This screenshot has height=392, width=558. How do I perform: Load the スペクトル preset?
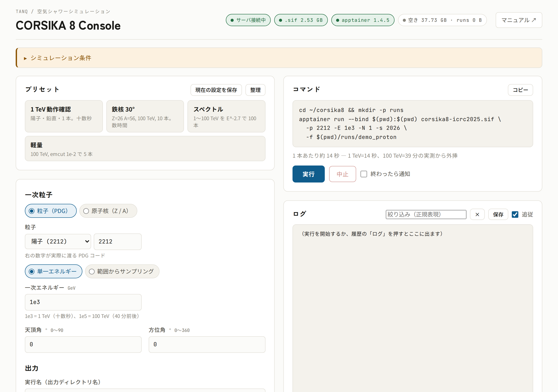click(x=226, y=116)
